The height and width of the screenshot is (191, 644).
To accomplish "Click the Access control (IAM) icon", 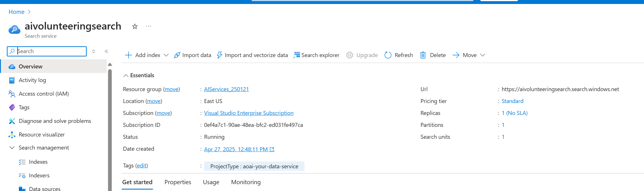I will 12,94.
